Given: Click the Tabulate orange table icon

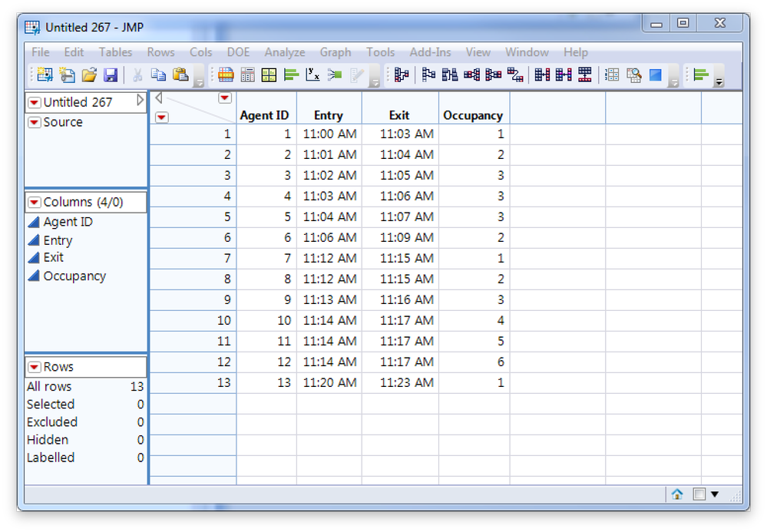Looking at the screenshot, I should 226,74.
